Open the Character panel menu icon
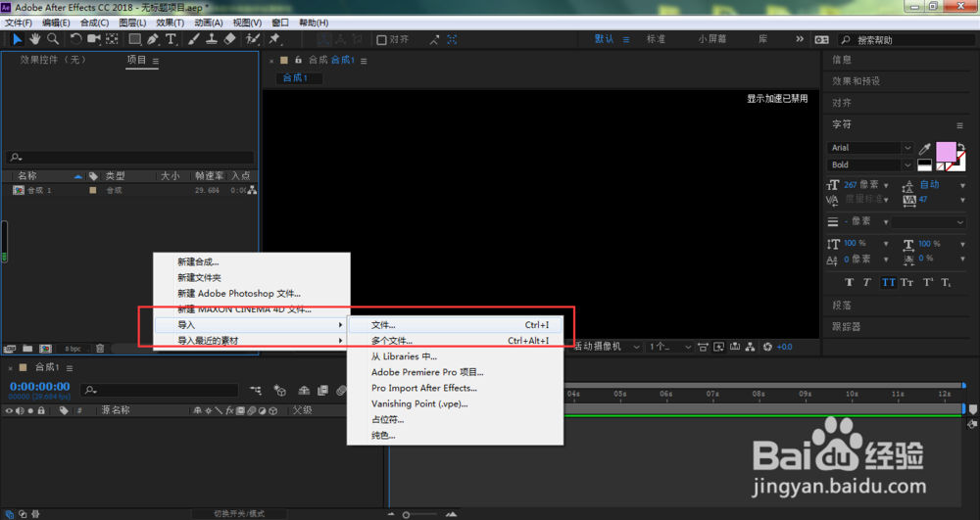 click(x=960, y=125)
